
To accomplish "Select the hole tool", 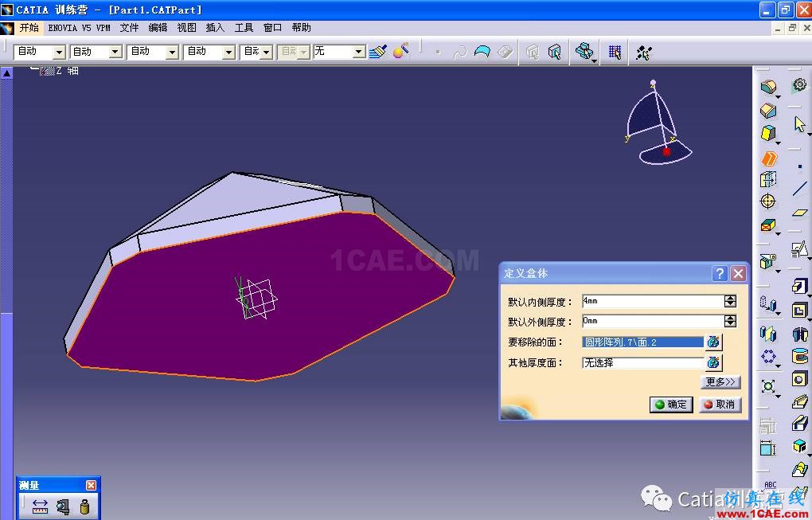I will coord(799,379).
